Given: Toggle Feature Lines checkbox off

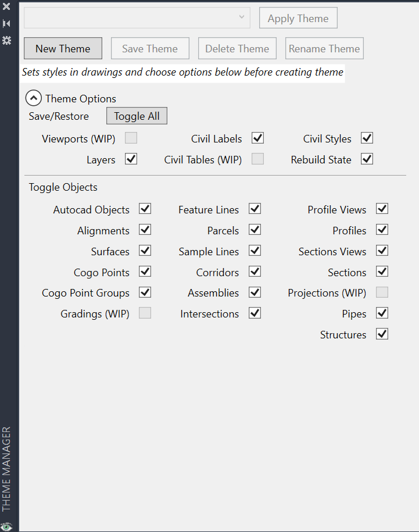Looking at the screenshot, I should coord(255,209).
